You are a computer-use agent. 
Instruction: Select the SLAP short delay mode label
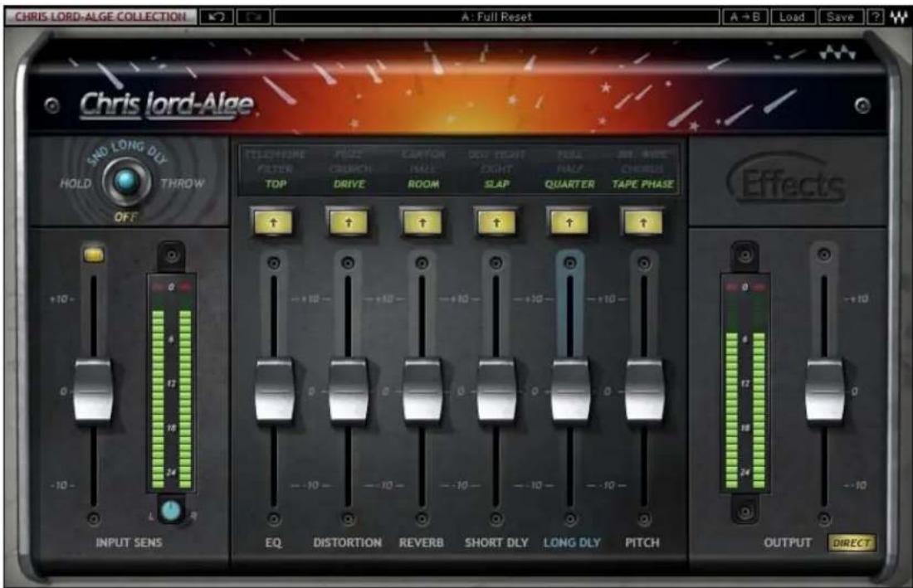pos(496,184)
